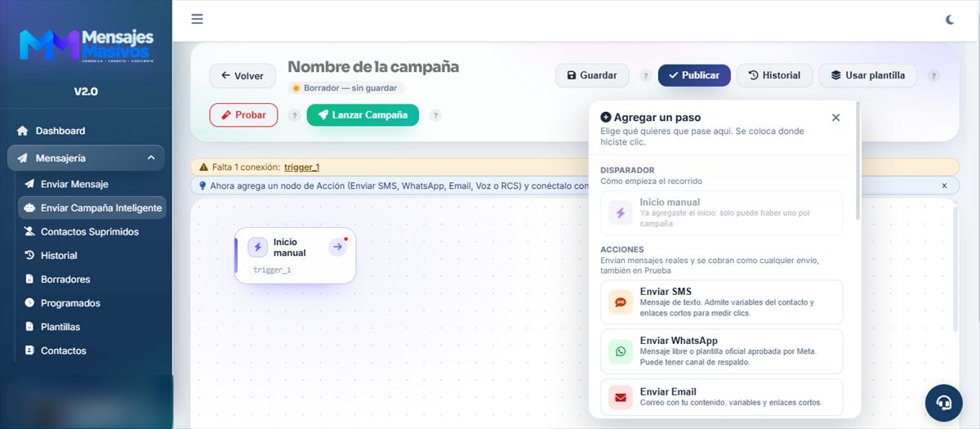Open the support headset chat button

944,403
